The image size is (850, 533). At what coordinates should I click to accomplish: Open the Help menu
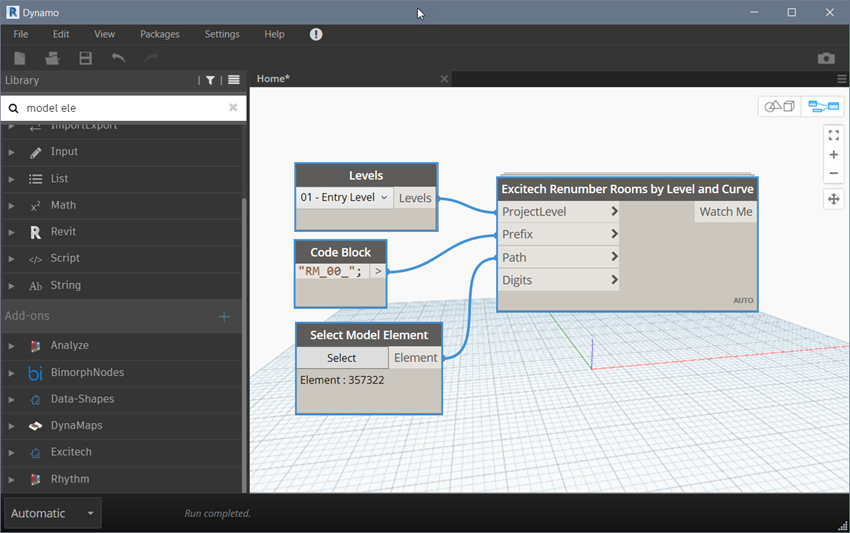click(274, 34)
